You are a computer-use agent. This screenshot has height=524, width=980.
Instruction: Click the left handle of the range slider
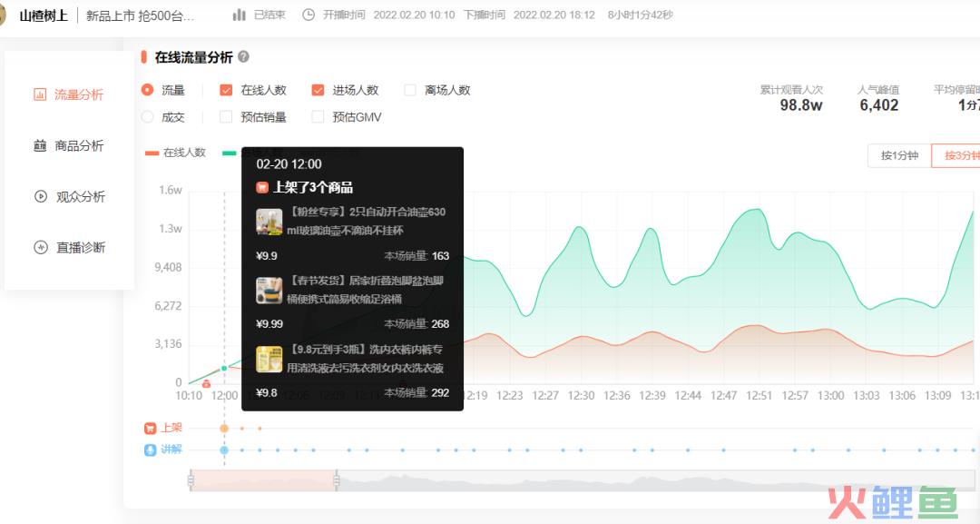[191, 480]
